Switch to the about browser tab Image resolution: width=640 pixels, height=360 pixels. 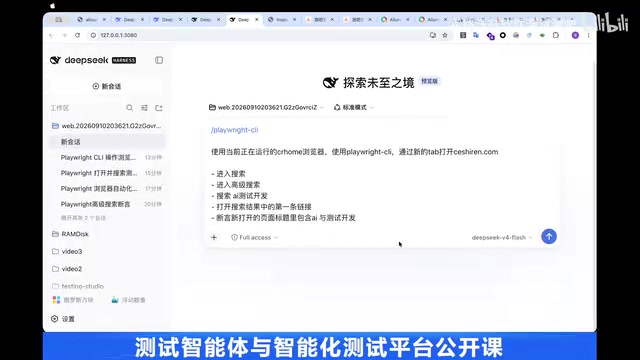pos(91,20)
